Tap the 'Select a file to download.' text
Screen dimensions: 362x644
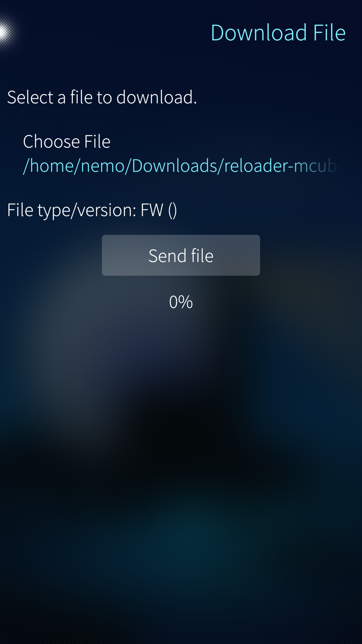(102, 97)
